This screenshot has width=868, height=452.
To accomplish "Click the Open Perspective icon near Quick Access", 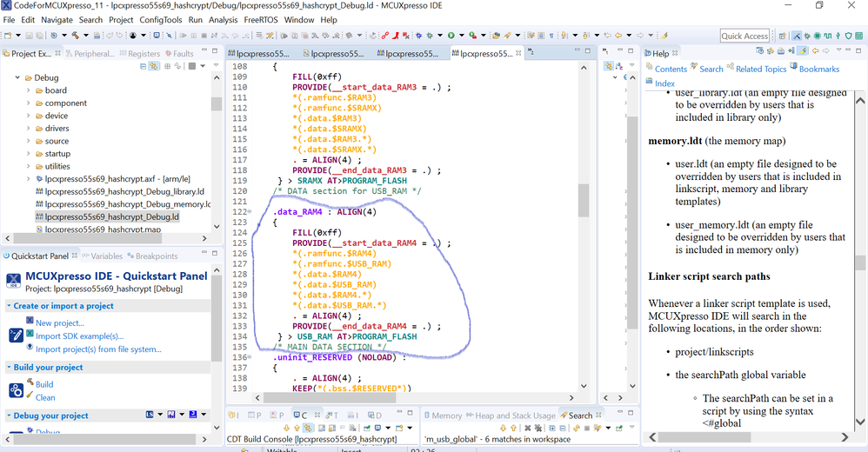I will coord(782,36).
